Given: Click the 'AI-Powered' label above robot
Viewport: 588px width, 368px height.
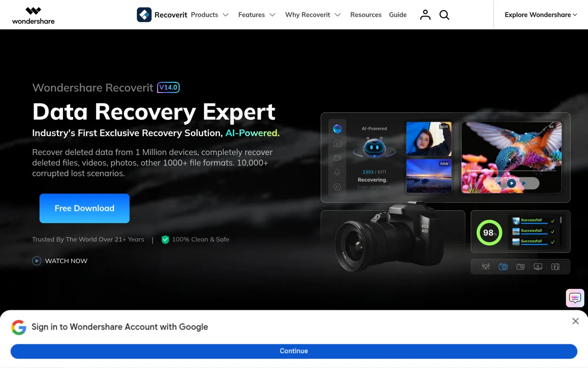Looking at the screenshot, I should coord(374,129).
